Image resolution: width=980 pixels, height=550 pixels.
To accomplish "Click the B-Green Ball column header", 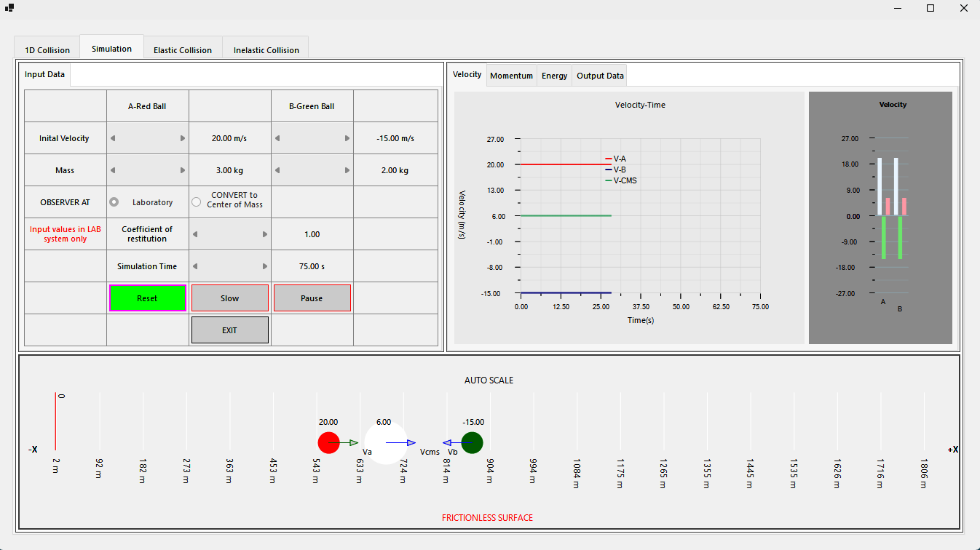I will click(x=312, y=106).
